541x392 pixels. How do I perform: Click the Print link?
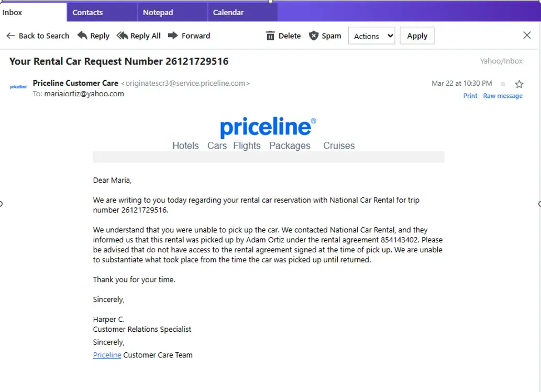point(470,96)
